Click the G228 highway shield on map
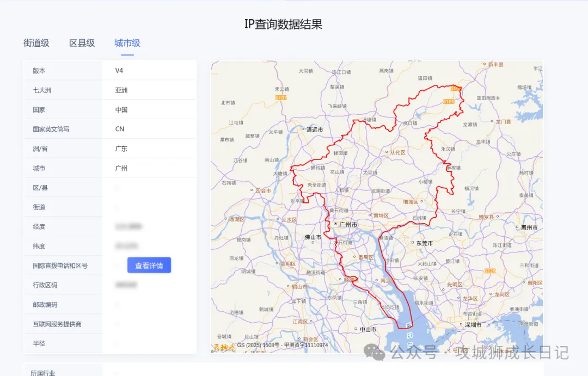 click(x=490, y=270)
